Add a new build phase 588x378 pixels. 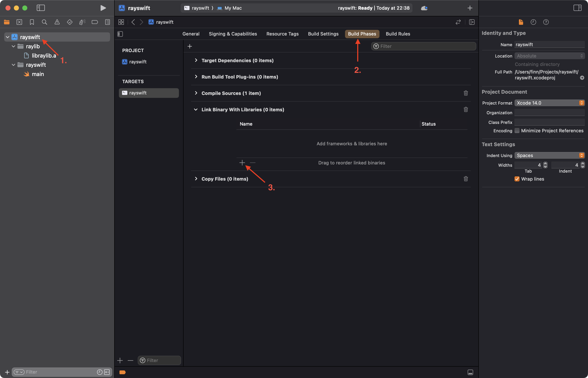click(190, 46)
